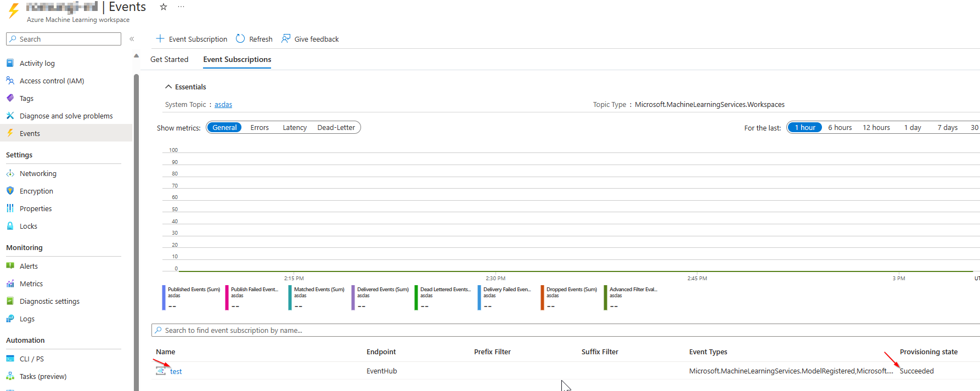Click the Give feedback button
Image resolution: width=980 pixels, height=391 pixels.
point(310,39)
